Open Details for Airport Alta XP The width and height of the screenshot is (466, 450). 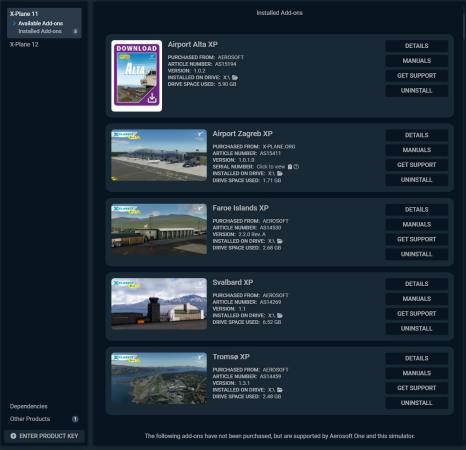pyautogui.click(x=417, y=46)
